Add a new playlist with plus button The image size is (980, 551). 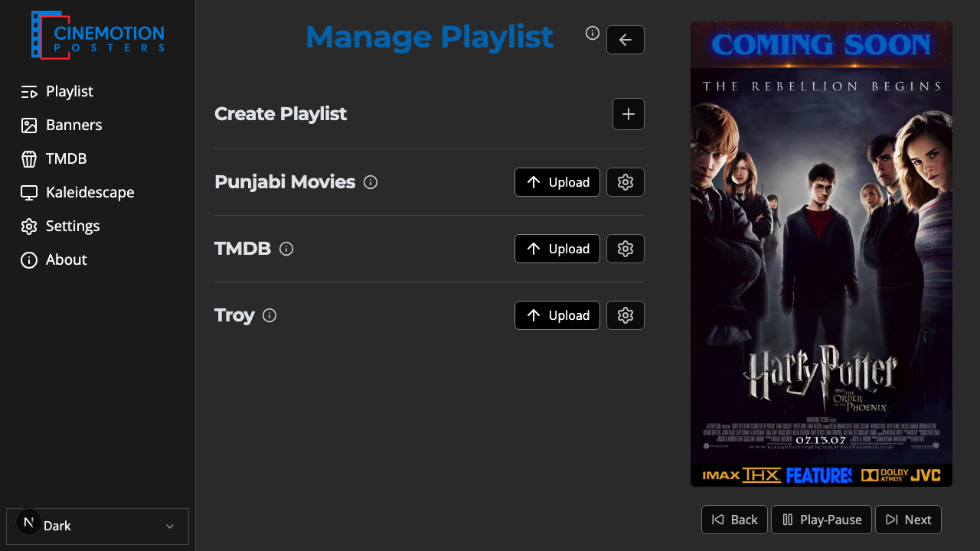click(x=629, y=114)
